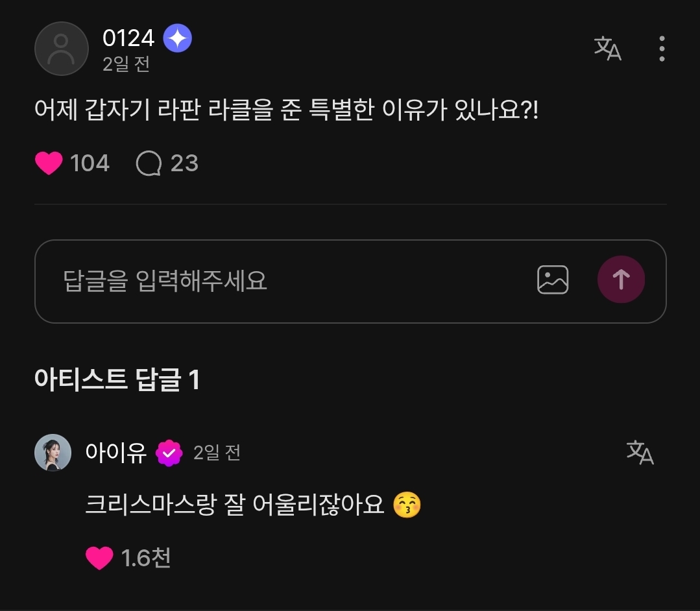700x611 pixels.
Task: Click the 1.6천 likes count
Action: 146,558
